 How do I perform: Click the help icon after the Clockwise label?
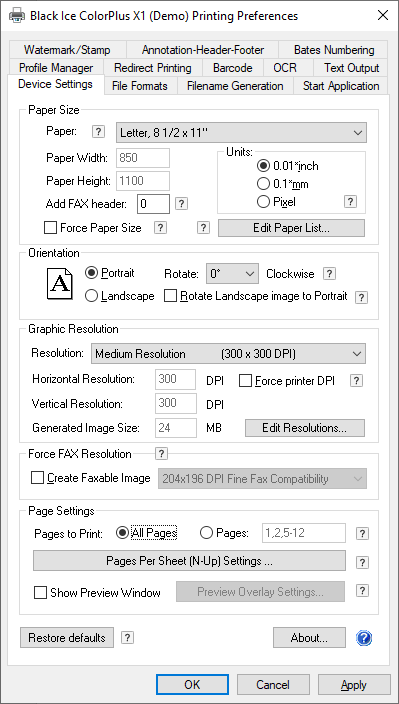(x=330, y=273)
